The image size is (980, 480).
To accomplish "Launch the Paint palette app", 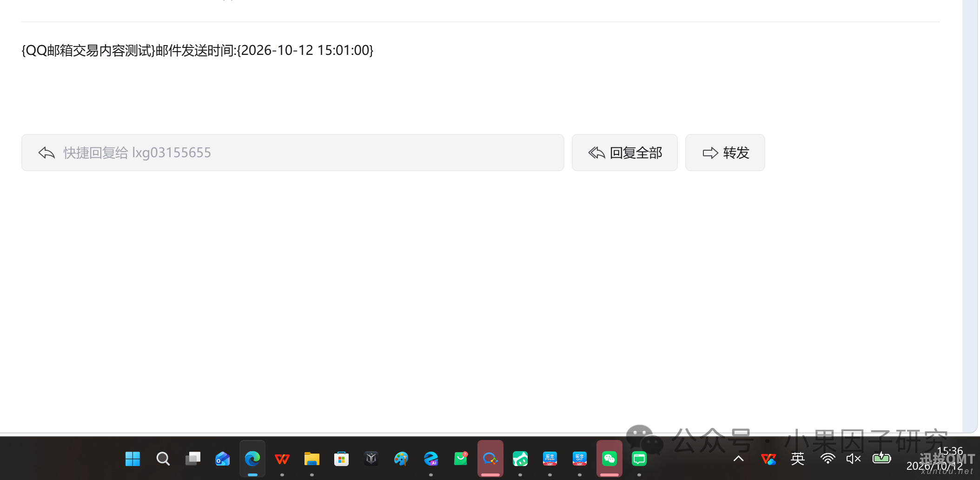I will [x=401, y=459].
